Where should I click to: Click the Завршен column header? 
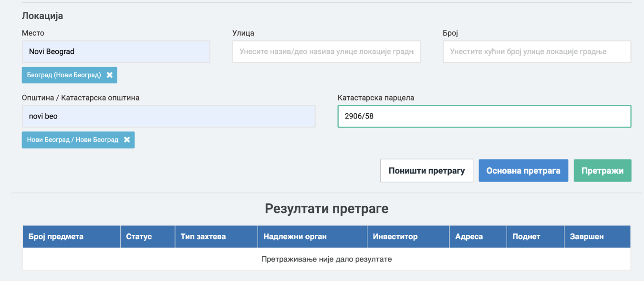[587, 237]
